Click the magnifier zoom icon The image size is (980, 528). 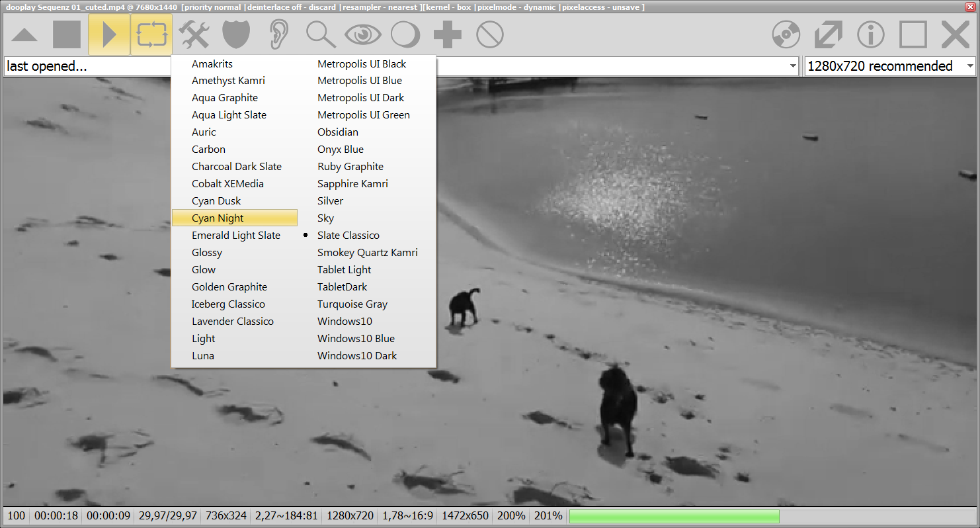(321, 34)
